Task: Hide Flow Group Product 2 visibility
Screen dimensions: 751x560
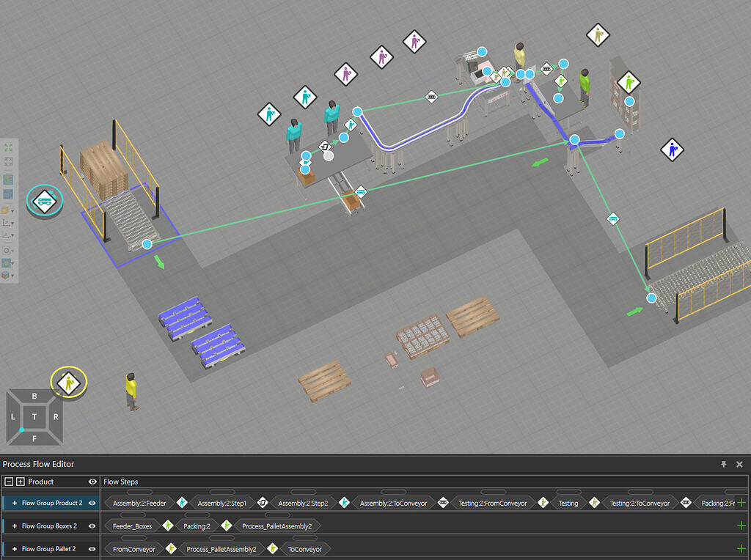Action: tap(92, 503)
